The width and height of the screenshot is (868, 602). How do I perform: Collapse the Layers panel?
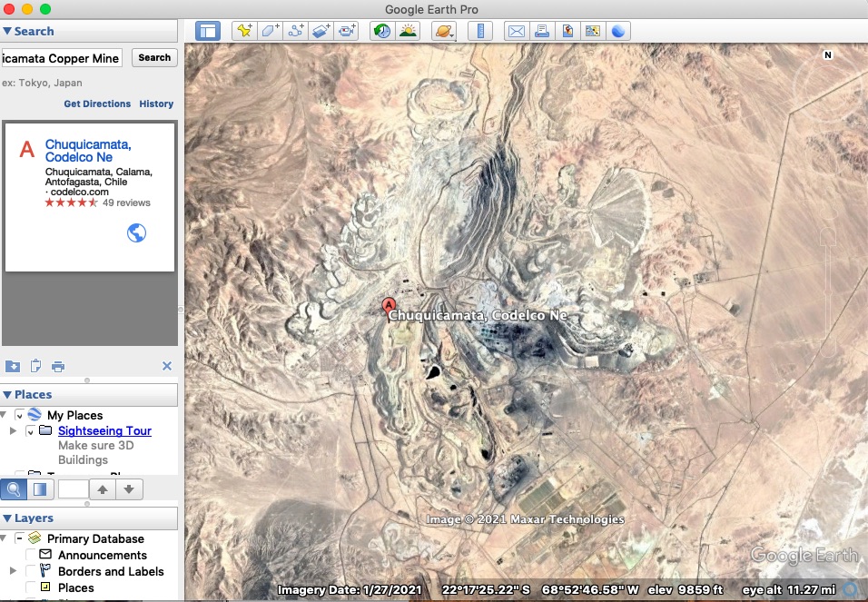(7, 518)
